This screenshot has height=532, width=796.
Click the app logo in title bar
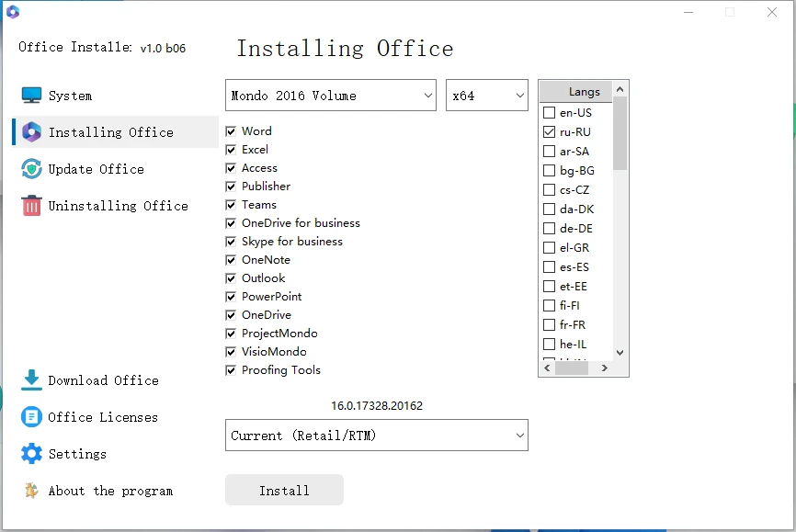(x=13, y=12)
